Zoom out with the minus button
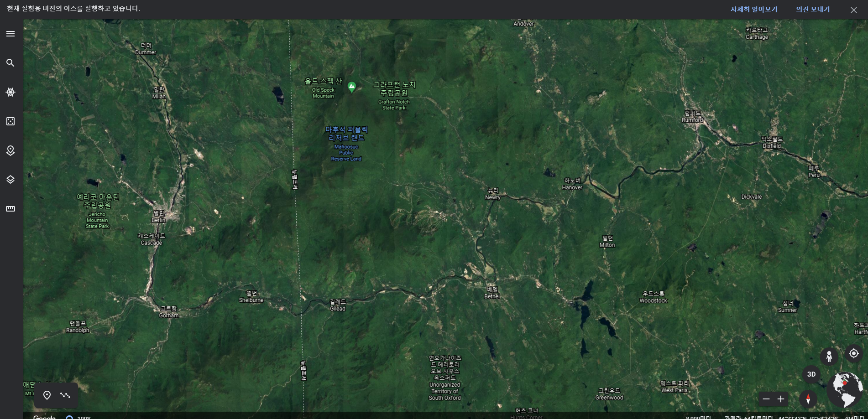The image size is (868, 419). pos(766,399)
